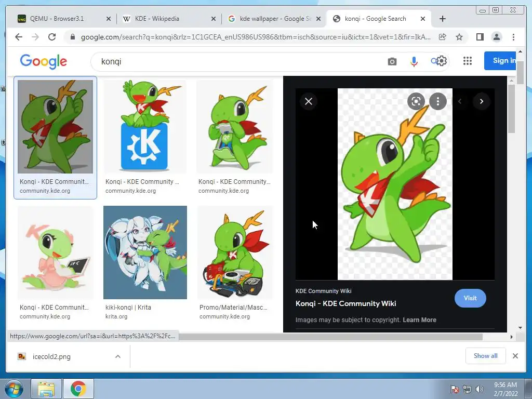
Task: Click the lock icon in address bar
Action: [72, 37]
